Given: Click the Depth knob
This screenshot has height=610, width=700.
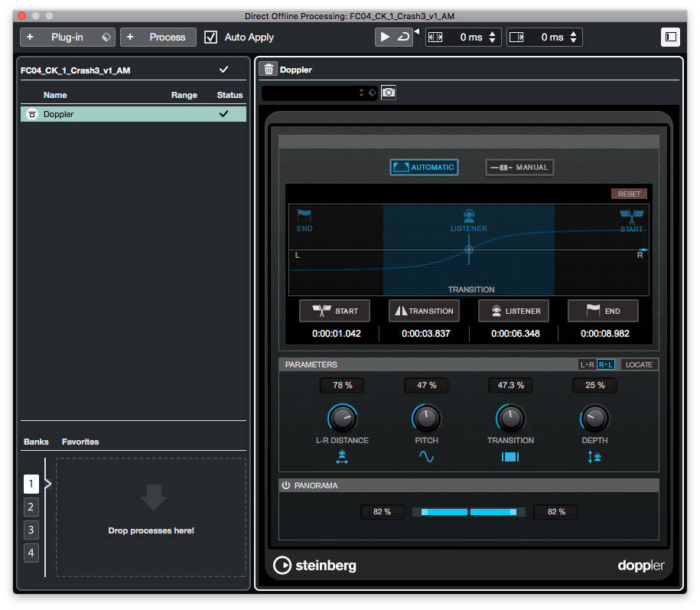Looking at the screenshot, I should [x=594, y=418].
